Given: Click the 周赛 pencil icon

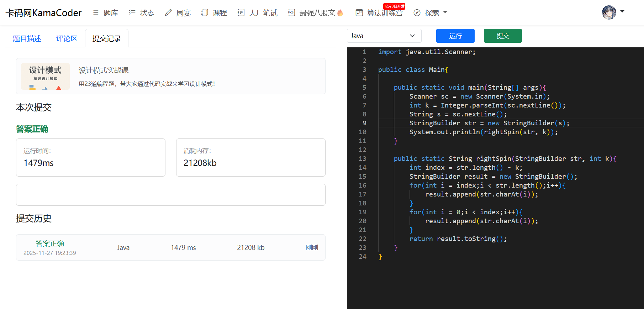Looking at the screenshot, I should click(x=168, y=13).
